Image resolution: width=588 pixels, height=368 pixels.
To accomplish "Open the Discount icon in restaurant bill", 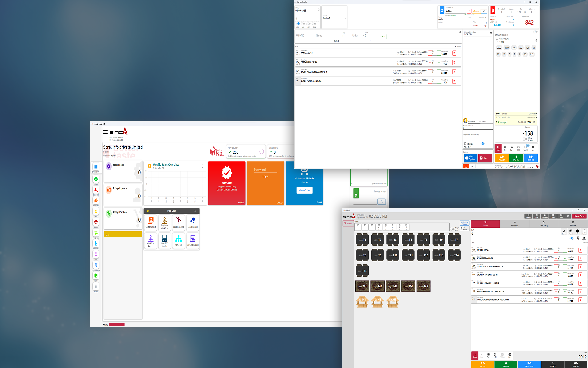I will tap(571, 231).
